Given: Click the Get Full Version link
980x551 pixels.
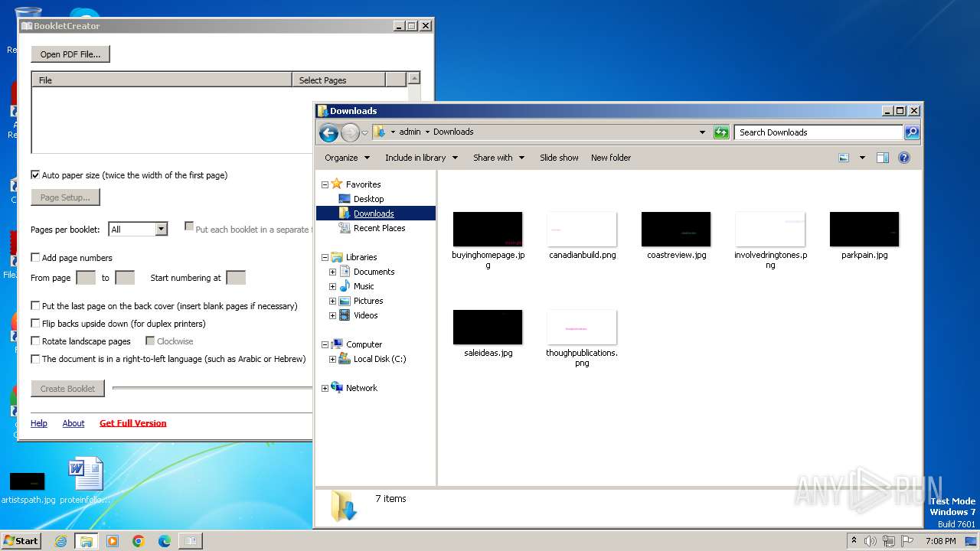Looking at the screenshot, I should pos(133,423).
